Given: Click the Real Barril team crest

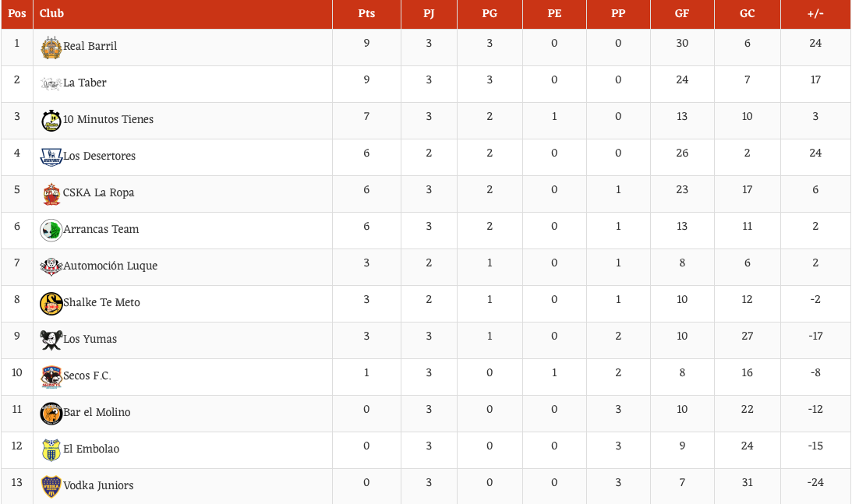Looking at the screenshot, I should coord(51,47).
